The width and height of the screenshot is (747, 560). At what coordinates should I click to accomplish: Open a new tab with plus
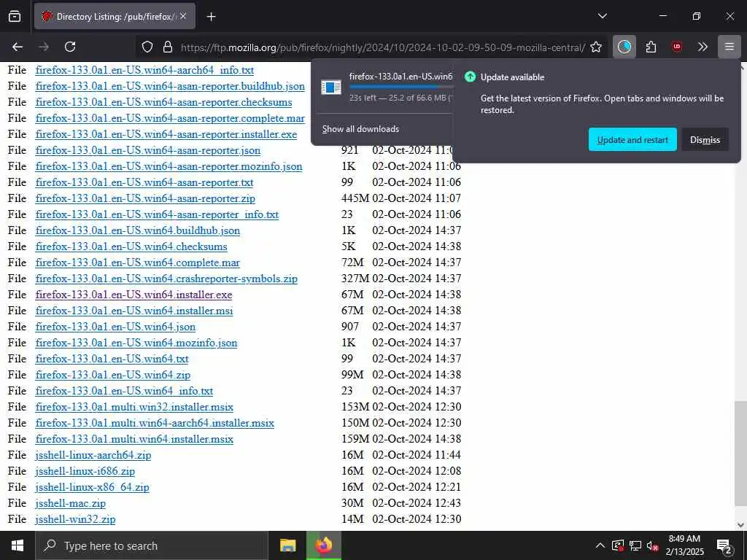point(211,17)
